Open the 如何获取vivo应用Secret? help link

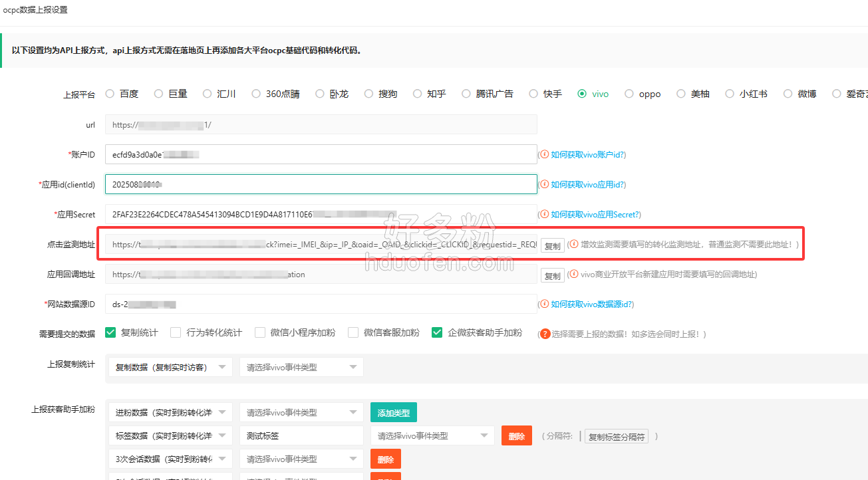pyautogui.click(x=595, y=215)
